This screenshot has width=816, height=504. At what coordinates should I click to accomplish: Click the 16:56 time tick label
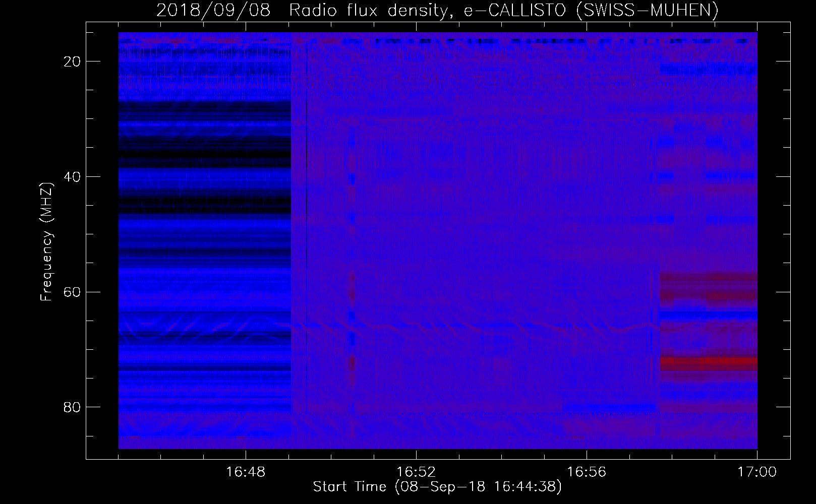587,472
